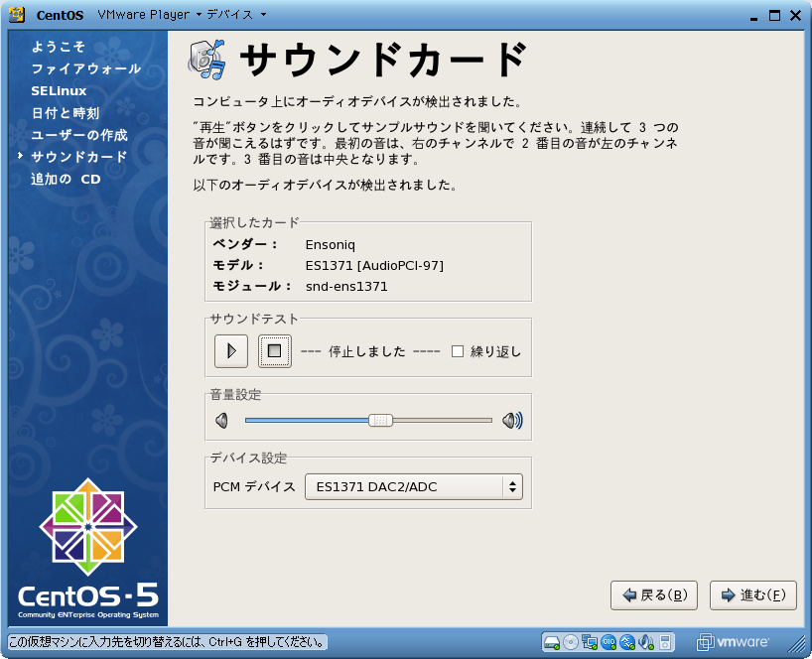Select 追加の CD in the sidebar
Image resolution: width=812 pixels, height=659 pixels.
click(x=66, y=179)
